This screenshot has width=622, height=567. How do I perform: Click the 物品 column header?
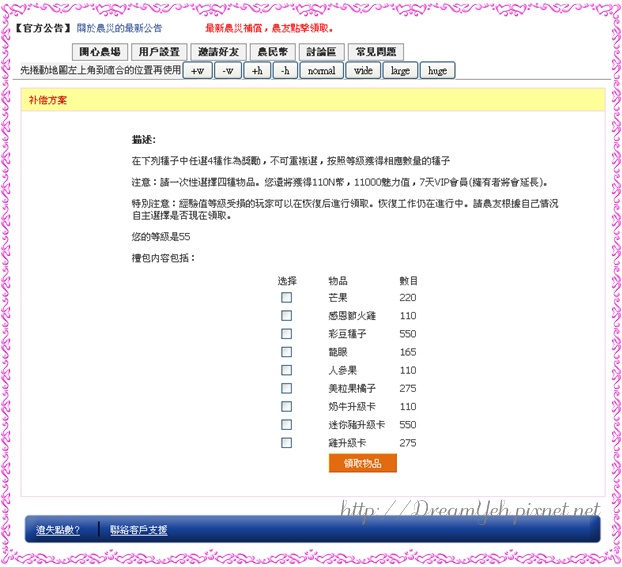(338, 281)
